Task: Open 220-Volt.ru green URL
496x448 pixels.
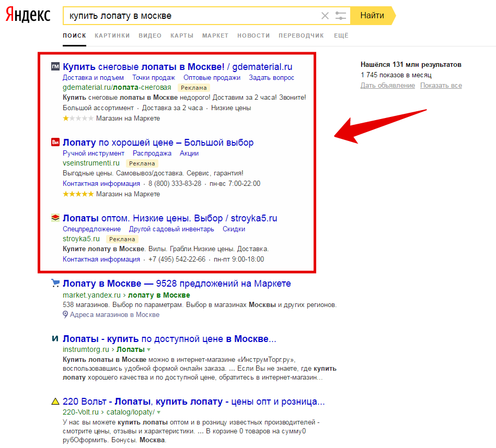Action: (x=80, y=412)
